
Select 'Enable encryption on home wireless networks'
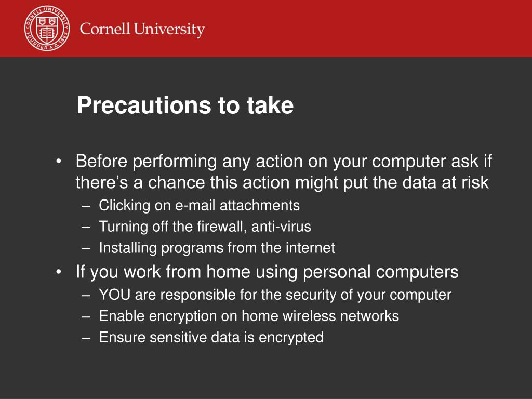coord(249,316)
